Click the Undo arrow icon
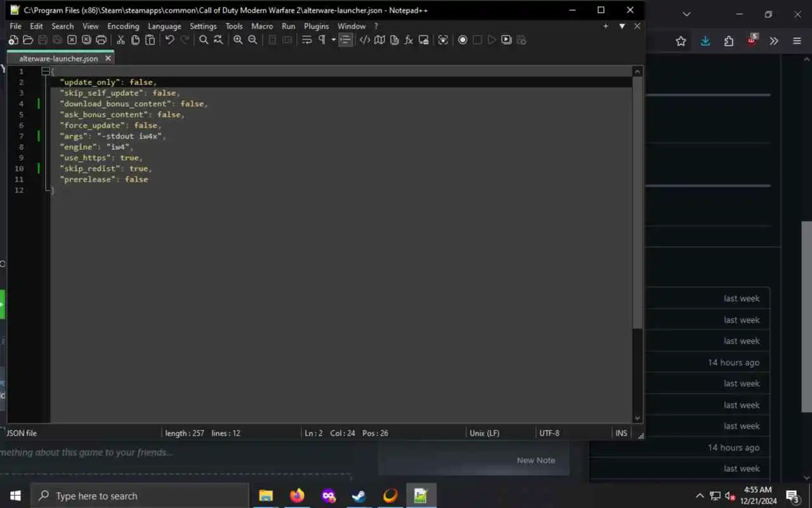This screenshot has width=812, height=508. pyautogui.click(x=169, y=40)
